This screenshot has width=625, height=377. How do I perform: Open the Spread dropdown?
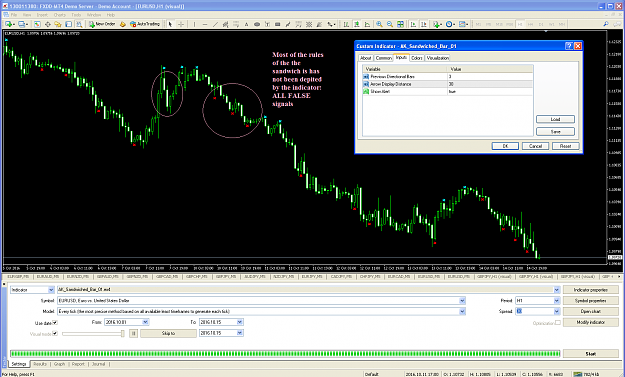click(556, 311)
